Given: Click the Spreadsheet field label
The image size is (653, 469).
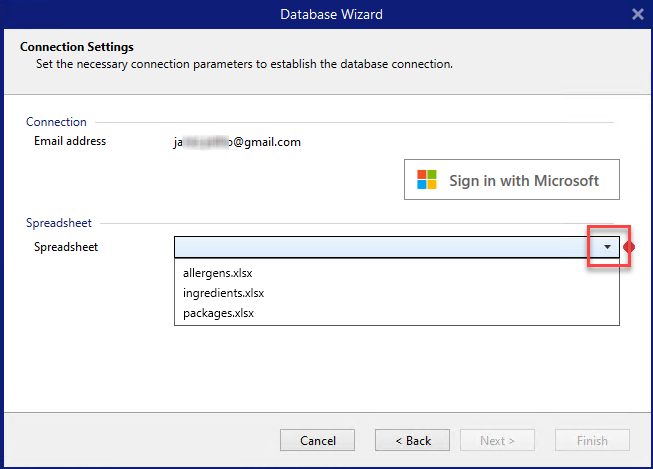Looking at the screenshot, I should click(66, 246).
